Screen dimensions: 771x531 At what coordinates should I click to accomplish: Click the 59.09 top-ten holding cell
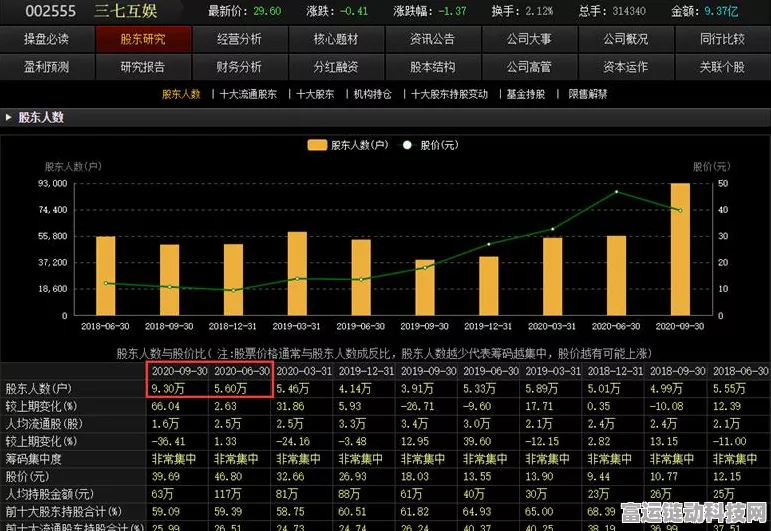tap(166, 511)
